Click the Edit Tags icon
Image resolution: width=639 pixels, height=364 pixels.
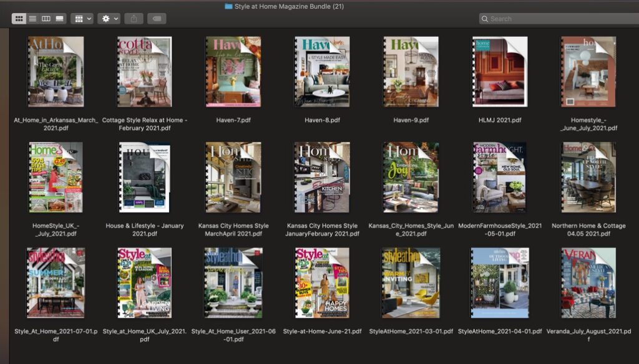point(157,18)
